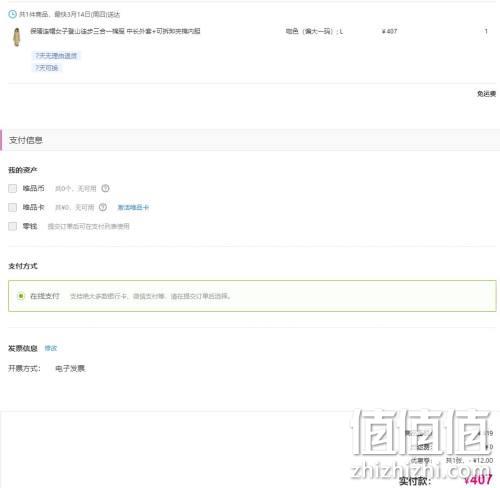Click the ¥407 payable amount
The width and height of the screenshot is (500, 488).
click(478, 480)
